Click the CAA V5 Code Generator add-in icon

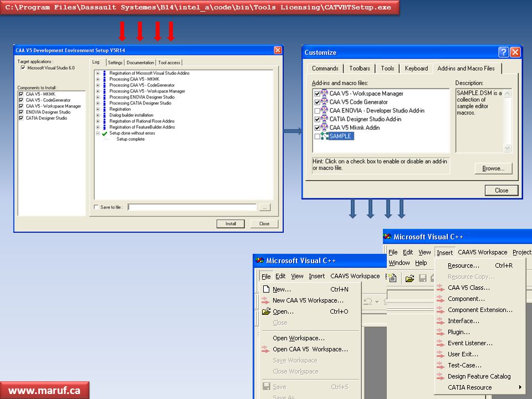[x=325, y=101]
